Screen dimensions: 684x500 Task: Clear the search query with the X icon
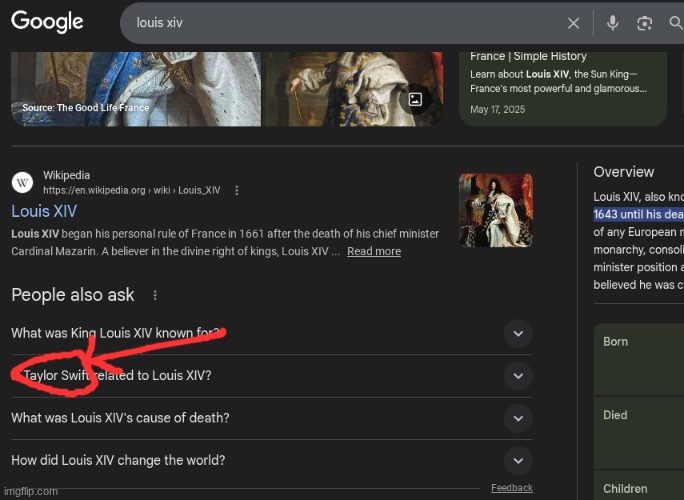(574, 23)
